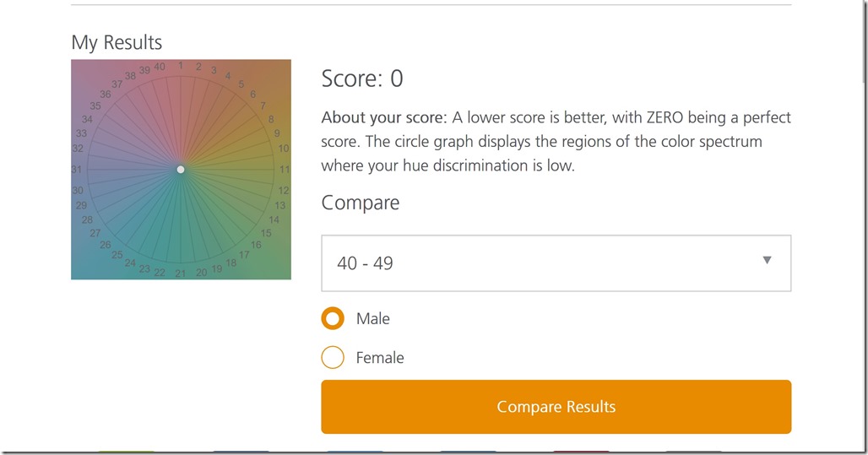The height and width of the screenshot is (455, 868).
Task: Click number 26 on the hue wheel
Action: click(x=106, y=245)
